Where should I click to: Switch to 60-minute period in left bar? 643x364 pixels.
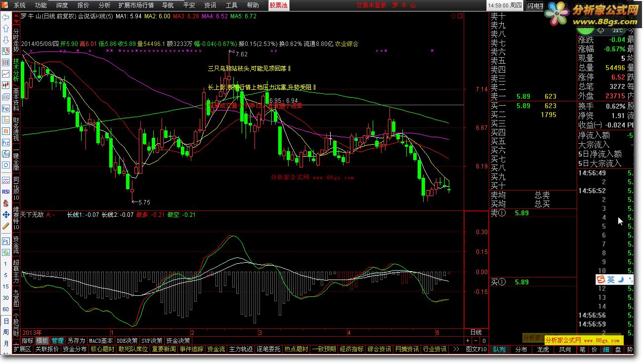point(6,309)
